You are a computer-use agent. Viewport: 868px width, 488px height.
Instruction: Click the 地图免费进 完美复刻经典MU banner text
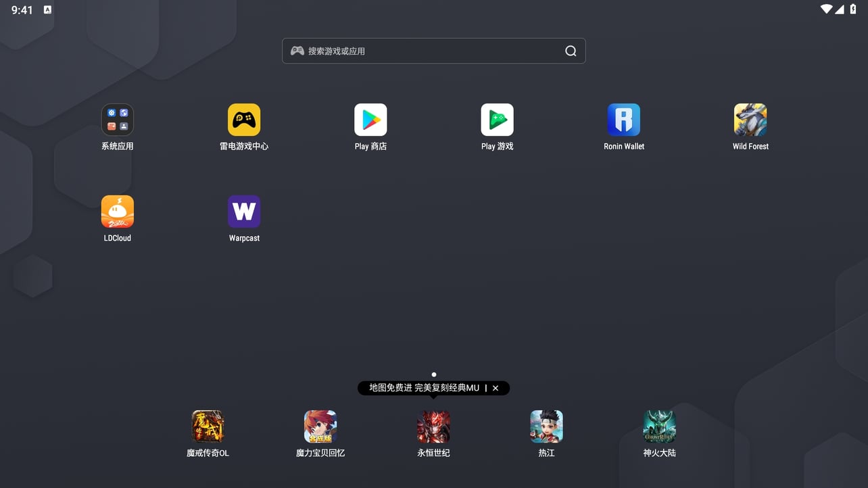pos(424,388)
